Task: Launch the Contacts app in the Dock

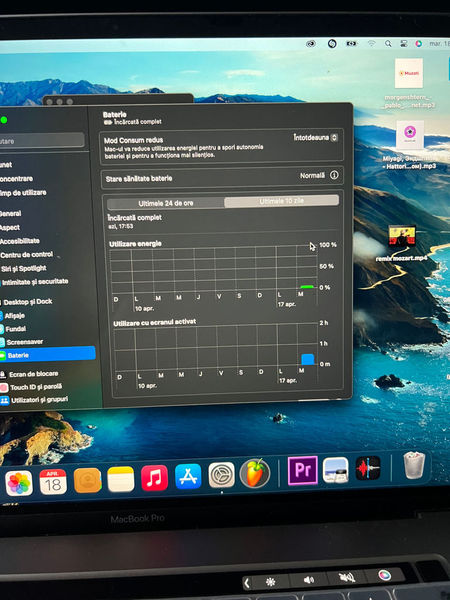Action: point(87,480)
